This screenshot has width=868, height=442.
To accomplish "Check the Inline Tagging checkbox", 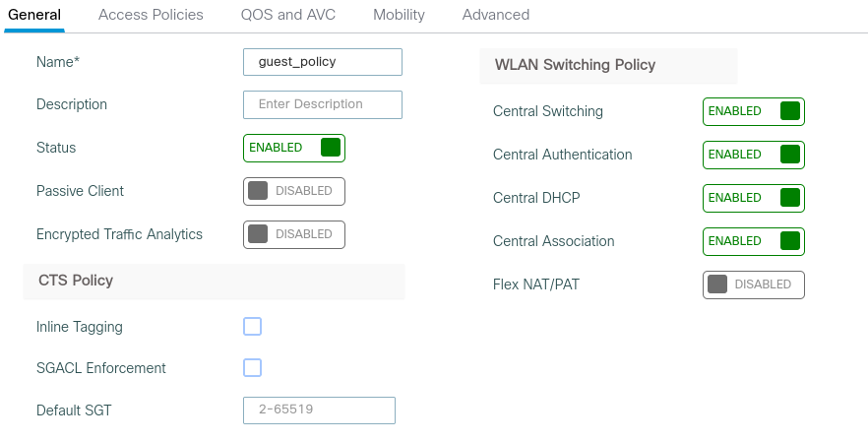I will [252, 327].
